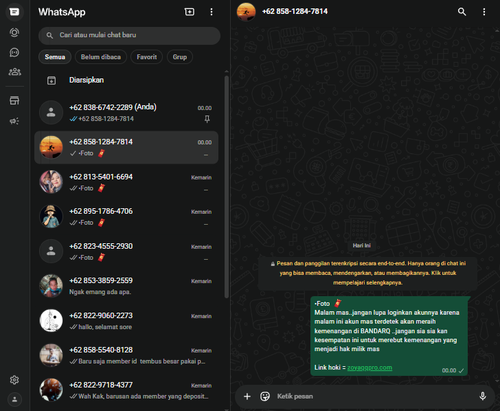500x411 pixels.
Task: Select the Belum dibaca filter
Action: 101,57
